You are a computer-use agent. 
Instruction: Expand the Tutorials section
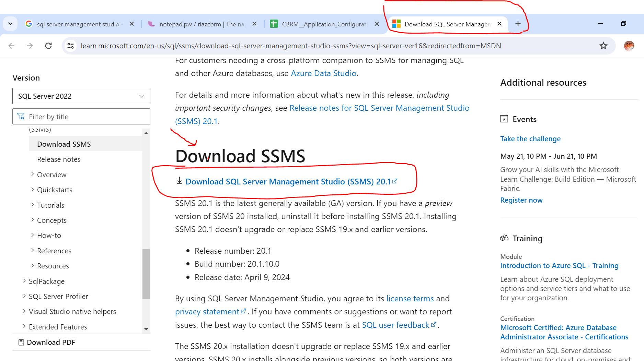point(33,205)
